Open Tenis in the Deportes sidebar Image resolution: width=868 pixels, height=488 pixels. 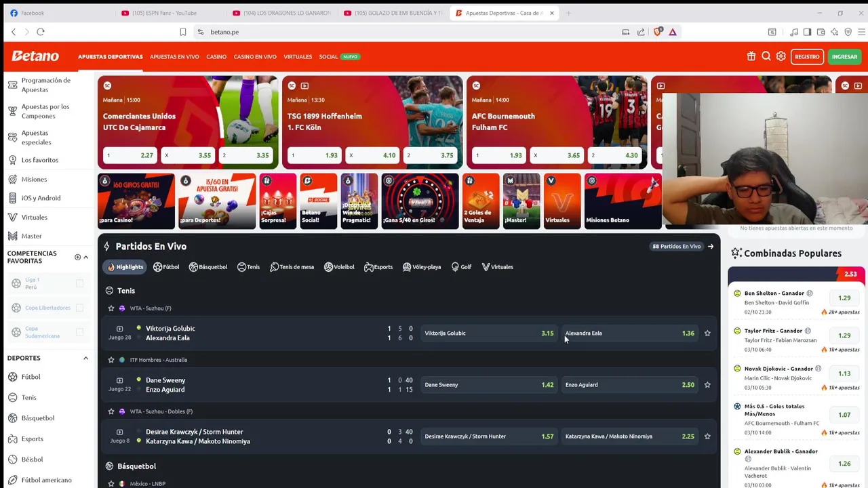click(x=28, y=397)
